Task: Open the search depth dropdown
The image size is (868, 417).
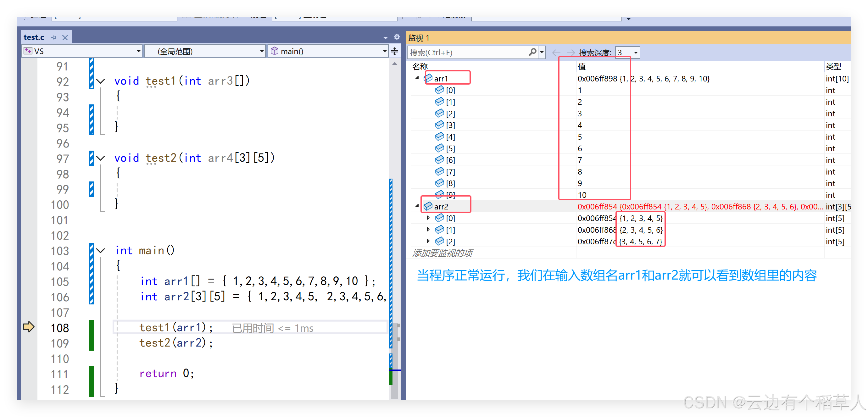Action: tap(635, 53)
